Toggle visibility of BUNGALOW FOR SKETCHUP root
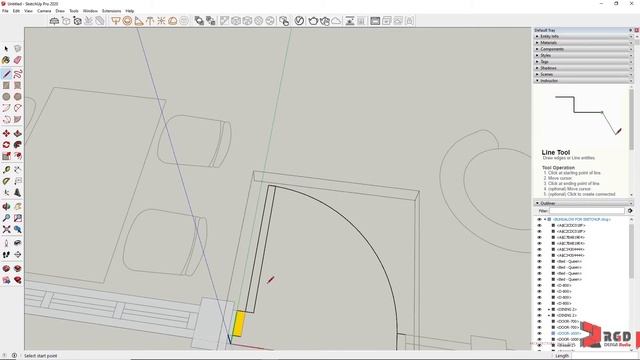 coord(539,220)
